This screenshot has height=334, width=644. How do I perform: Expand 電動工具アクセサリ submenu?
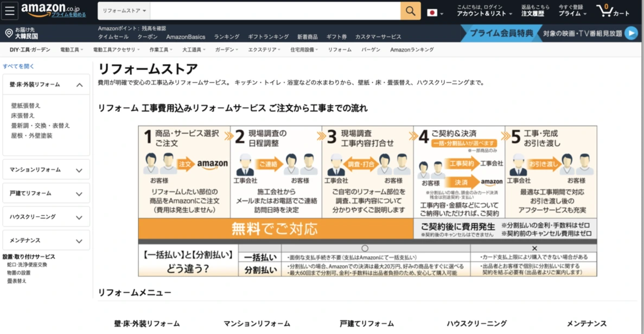116,50
